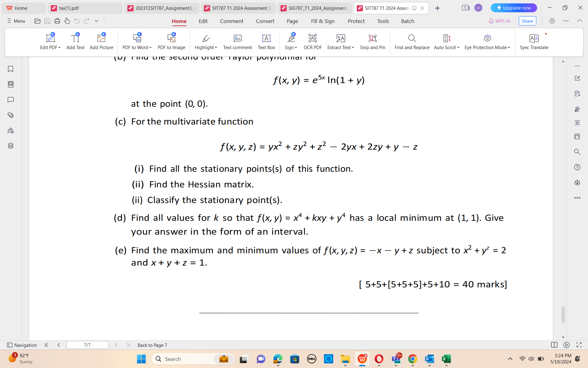
Task: Open the OCR PDF tool
Action: coord(312,42)
